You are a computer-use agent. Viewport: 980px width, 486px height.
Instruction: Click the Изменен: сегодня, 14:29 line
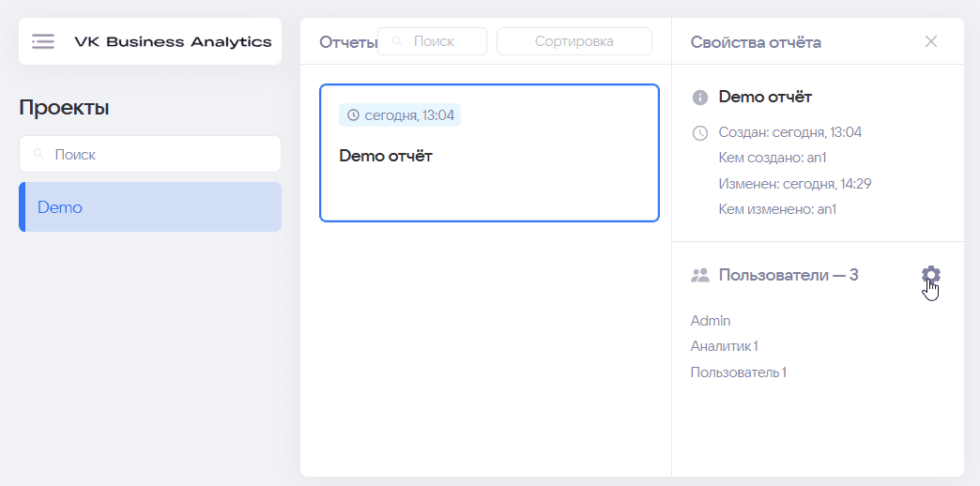click(x=795, y=184)
